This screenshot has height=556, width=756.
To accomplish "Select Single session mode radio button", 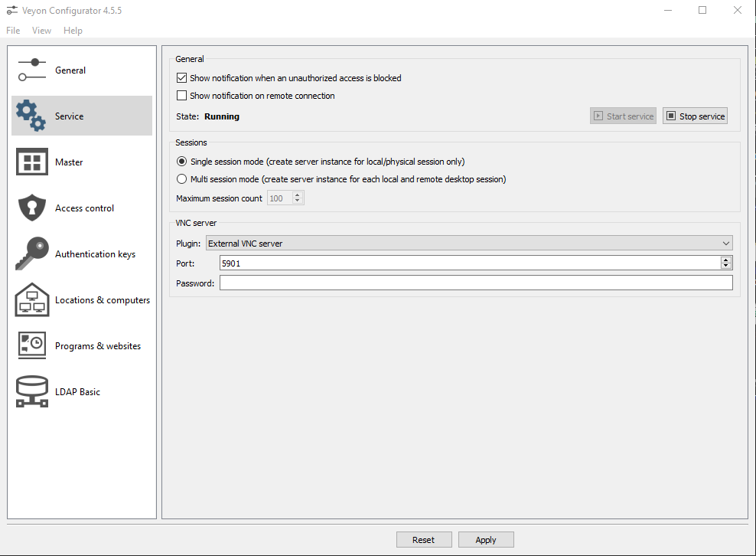I will (x=182, y=161).
